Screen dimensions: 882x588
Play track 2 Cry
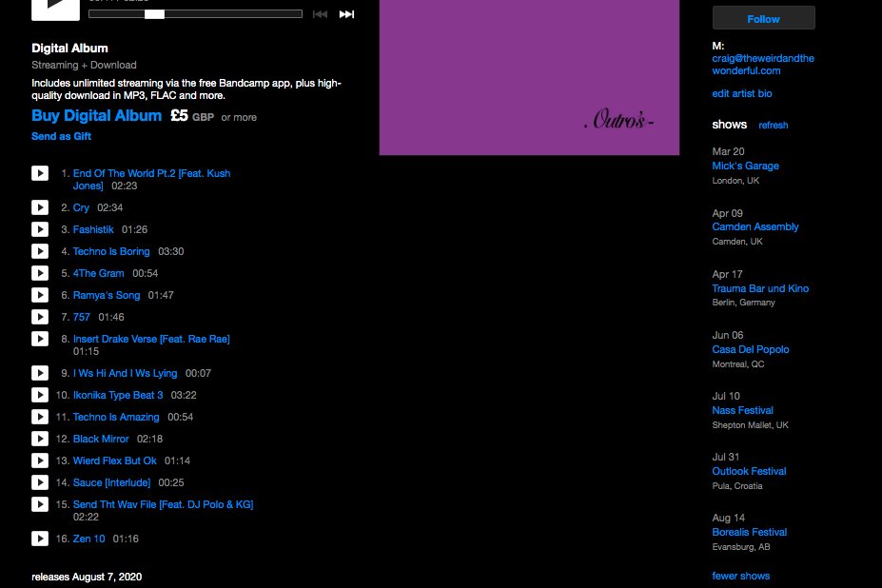(x=40, y=207)
